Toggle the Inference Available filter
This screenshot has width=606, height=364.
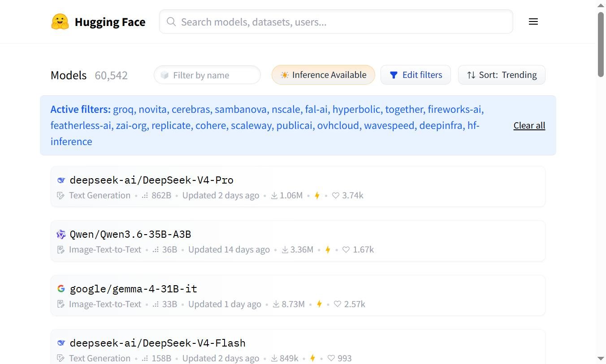pos(323,75)
